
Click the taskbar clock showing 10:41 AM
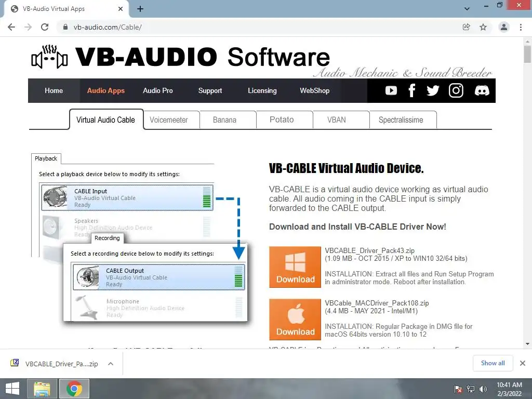click(x=509, y=389)
